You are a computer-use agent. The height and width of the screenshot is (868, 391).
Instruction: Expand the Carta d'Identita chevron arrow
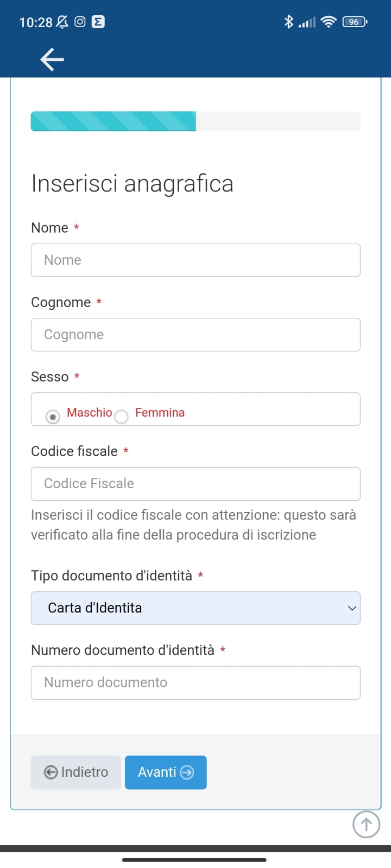click(x=352, y=608)
